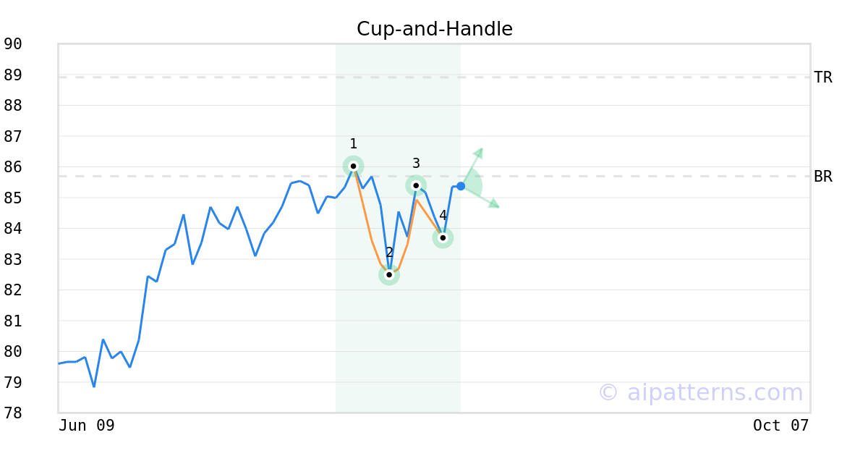Open the aipatterns.com watermark link
868x456 pixels.
click(700, 392)
